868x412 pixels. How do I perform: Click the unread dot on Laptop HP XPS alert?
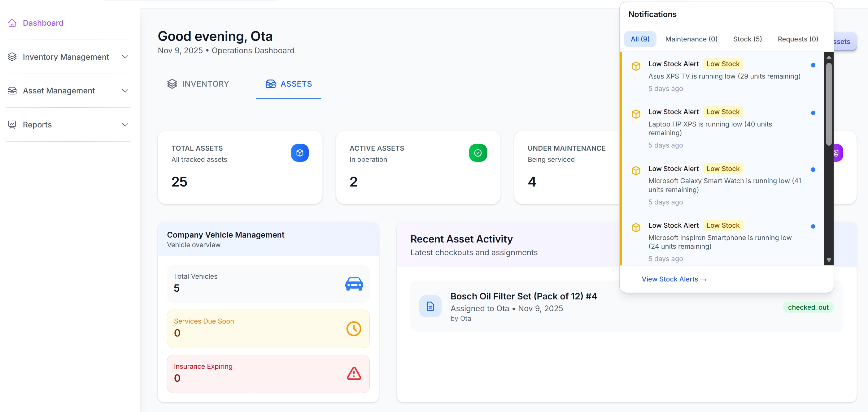click(x=813, y=113)
